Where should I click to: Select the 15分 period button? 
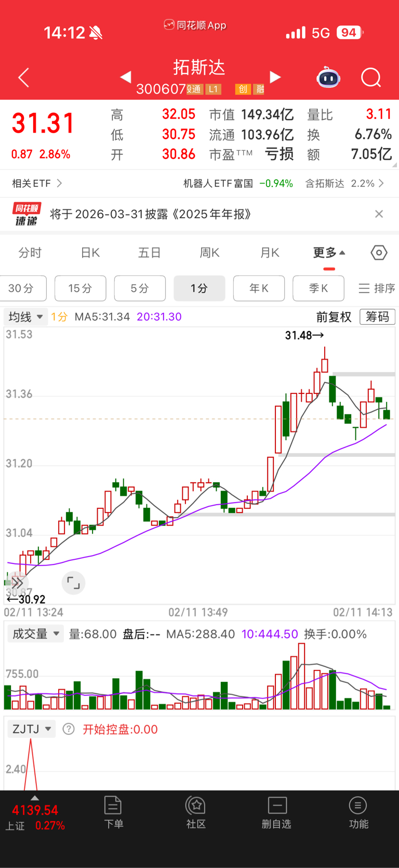[81, 288]
